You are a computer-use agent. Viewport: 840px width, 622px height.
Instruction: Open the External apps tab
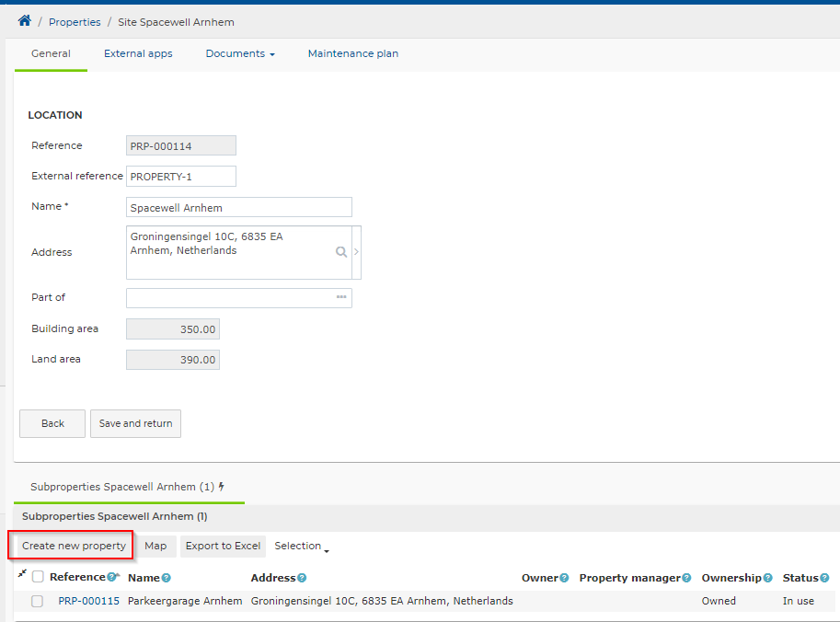[138, 53]
